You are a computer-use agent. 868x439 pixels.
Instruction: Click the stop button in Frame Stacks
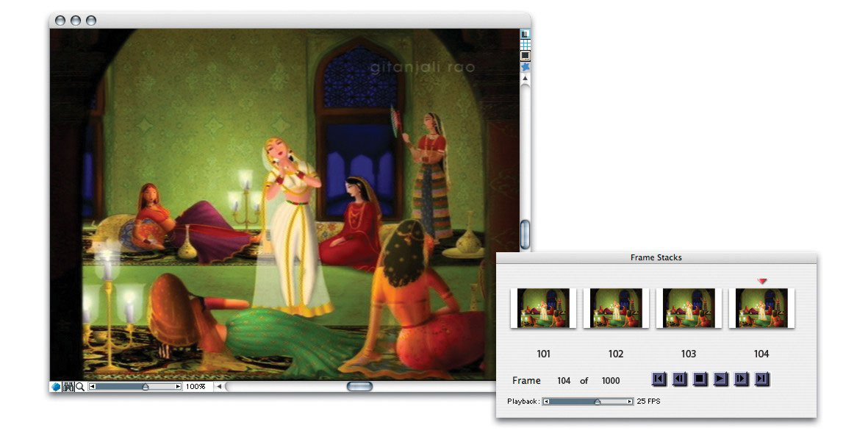click(700, 379)
